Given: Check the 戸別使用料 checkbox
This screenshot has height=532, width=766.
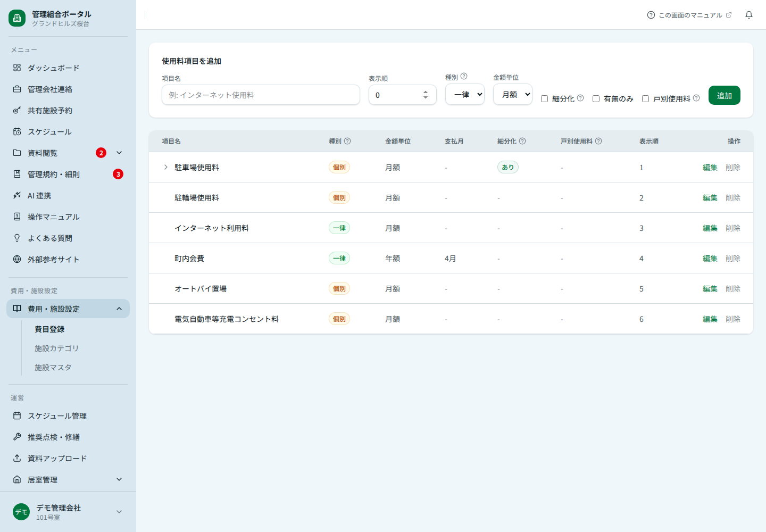Looking at the screenshot, I should point(645,98).
